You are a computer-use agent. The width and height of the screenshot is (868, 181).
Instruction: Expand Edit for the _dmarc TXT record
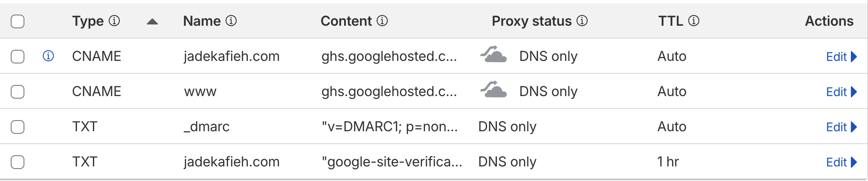click(x=841, y=127)
